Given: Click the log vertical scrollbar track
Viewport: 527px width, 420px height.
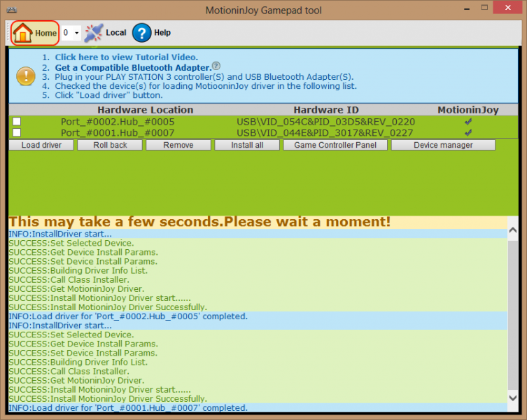Looking at the screenshot, I should (x=512, y=314).
